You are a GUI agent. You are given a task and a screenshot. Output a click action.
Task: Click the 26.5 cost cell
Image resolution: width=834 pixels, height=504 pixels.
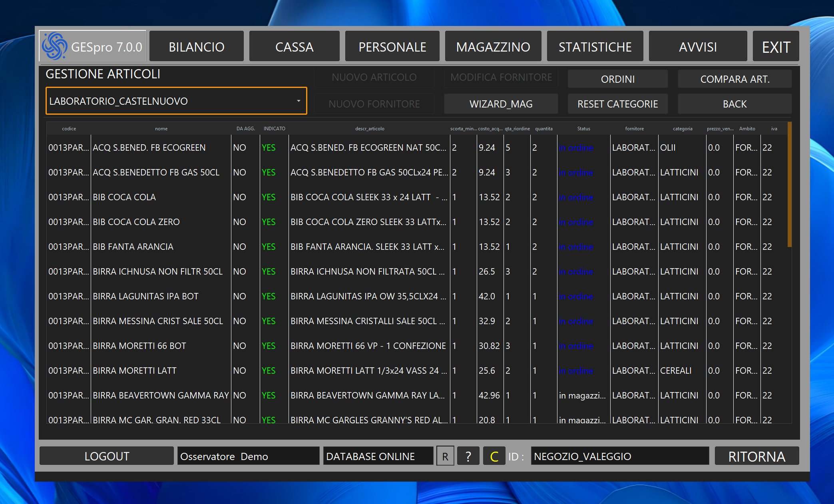pos(490,271)
